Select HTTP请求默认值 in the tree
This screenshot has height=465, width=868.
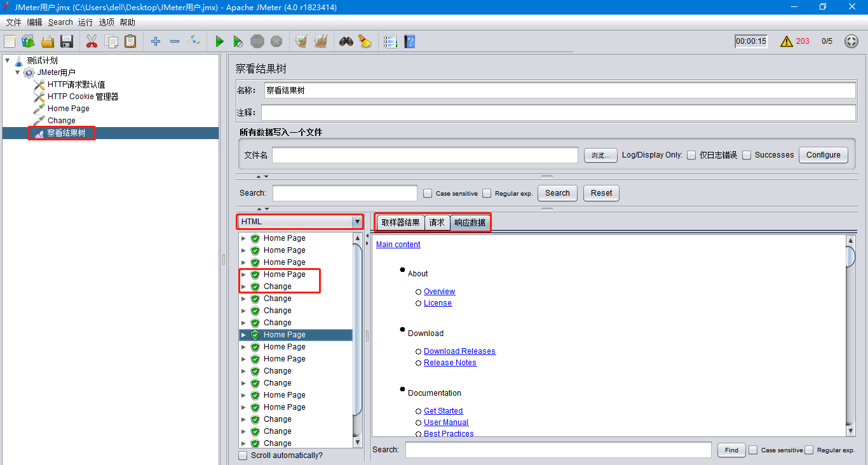click(x=76, y=84)
